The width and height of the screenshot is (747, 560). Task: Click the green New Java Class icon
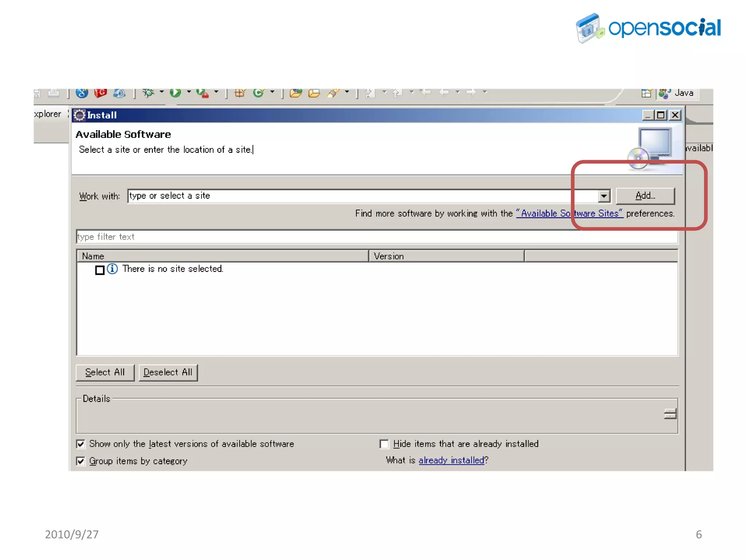[258, 93]
